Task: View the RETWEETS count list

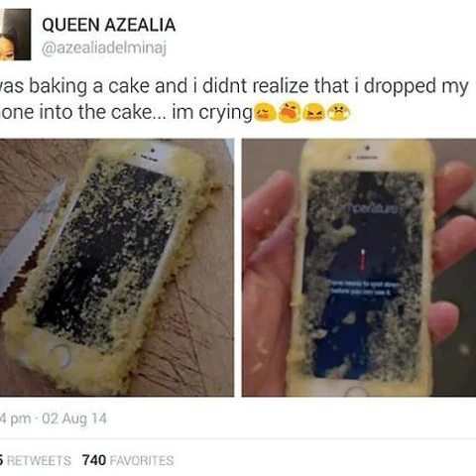Action: [x=36, y=461]
